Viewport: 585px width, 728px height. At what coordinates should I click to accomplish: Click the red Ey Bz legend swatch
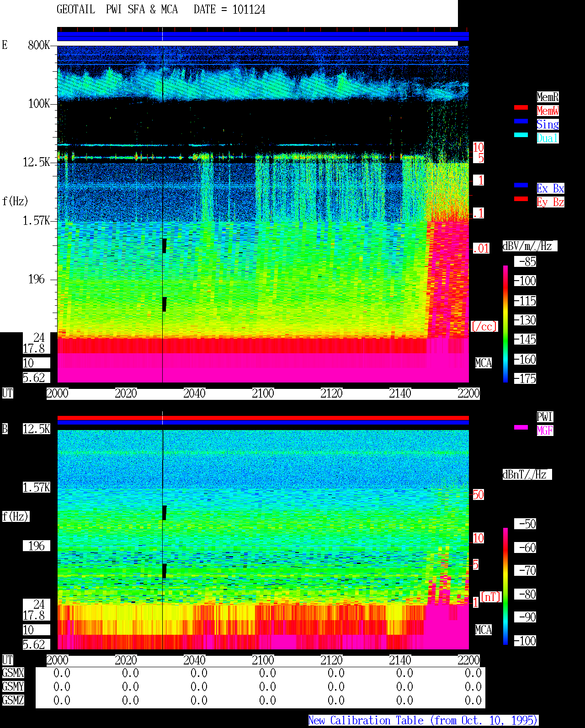coord(521,199)
